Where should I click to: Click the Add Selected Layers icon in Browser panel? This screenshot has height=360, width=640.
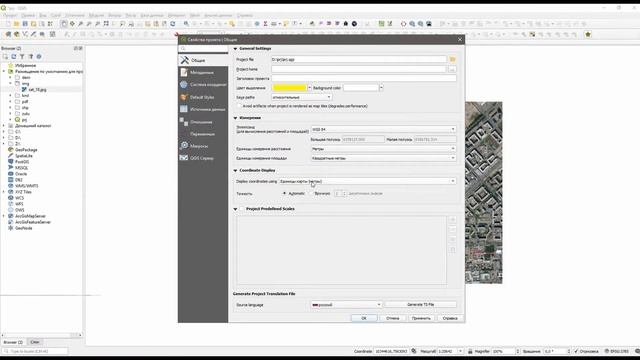5,57
